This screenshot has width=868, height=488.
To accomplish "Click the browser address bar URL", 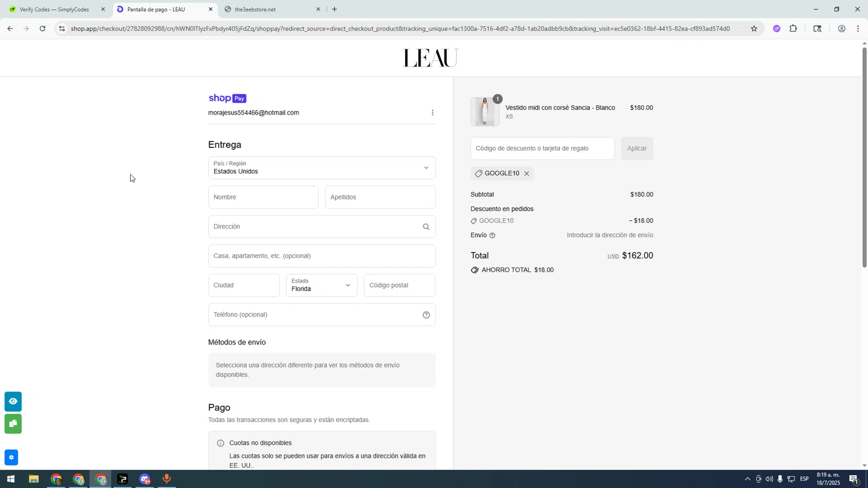I will [400, 28].
